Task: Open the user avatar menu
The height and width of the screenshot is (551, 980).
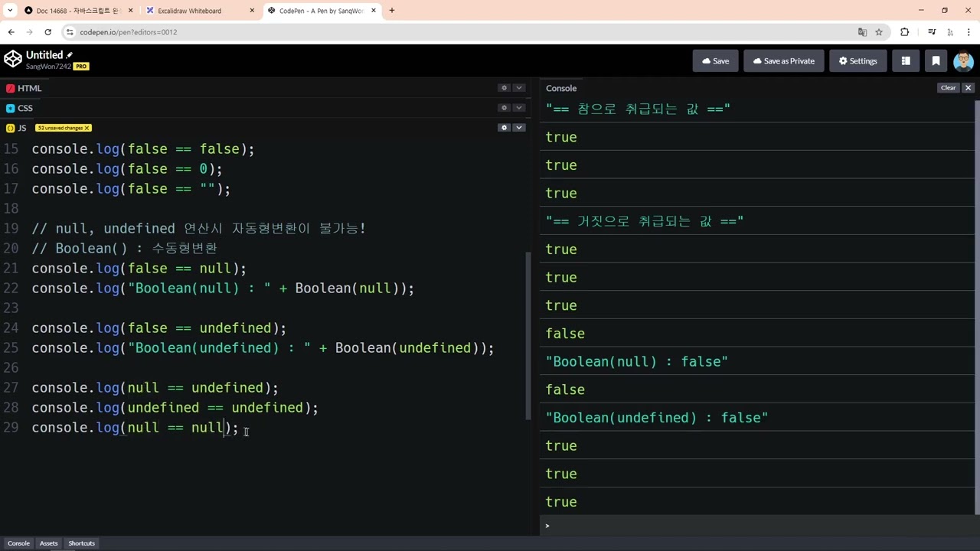Action: [x=963, y=60]
